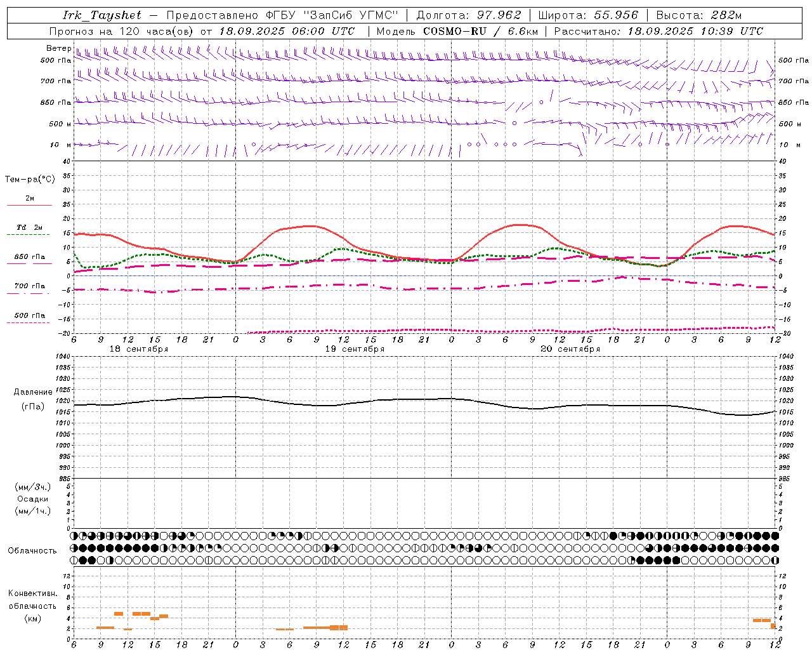Click the right-hand '850 гПа' wind level label

(794, 102)
